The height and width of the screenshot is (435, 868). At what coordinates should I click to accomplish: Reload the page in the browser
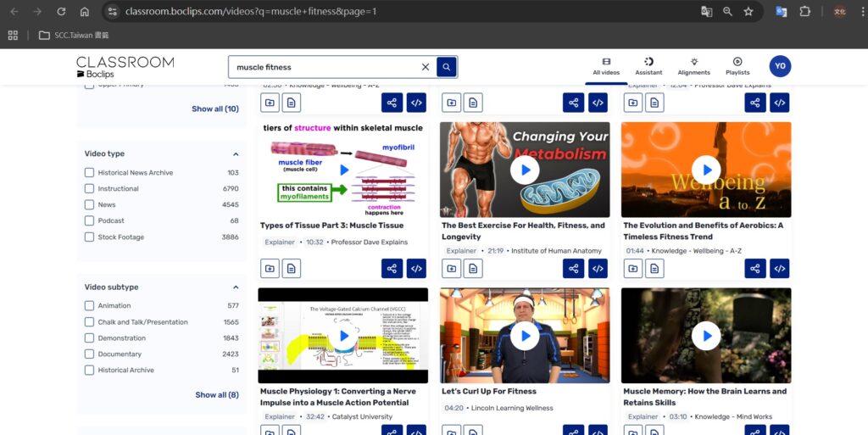[x=61, y=12]
